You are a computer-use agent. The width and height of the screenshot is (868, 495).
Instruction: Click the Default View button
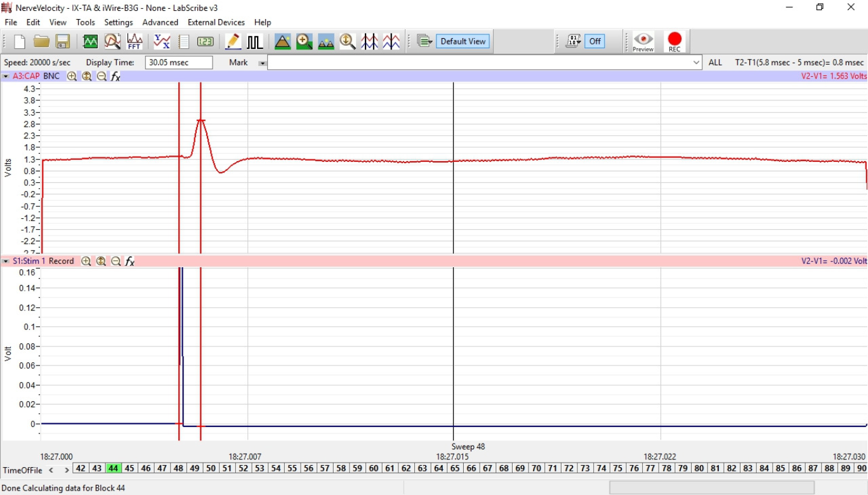pyautogui.click(x=463, y=41)
